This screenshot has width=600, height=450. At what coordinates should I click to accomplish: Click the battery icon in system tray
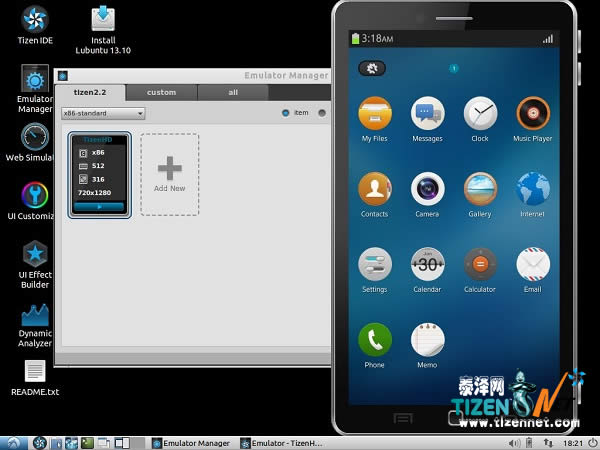coord(530,443)
